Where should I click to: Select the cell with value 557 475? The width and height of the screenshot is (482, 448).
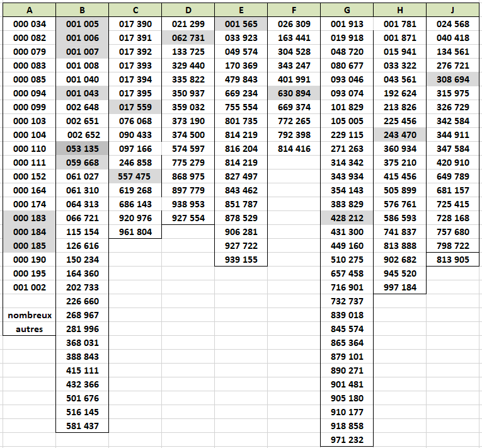click(x=135, y=176)
